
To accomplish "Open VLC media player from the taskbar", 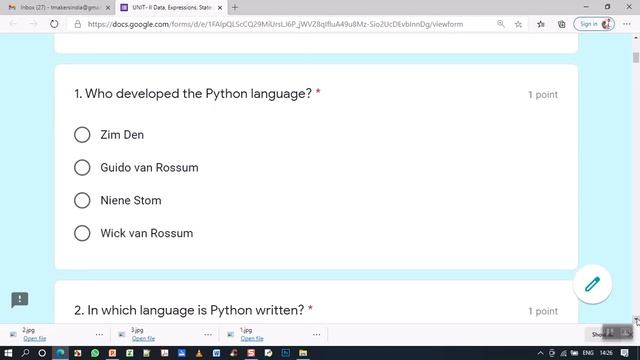I will click(x=199, y=353).
